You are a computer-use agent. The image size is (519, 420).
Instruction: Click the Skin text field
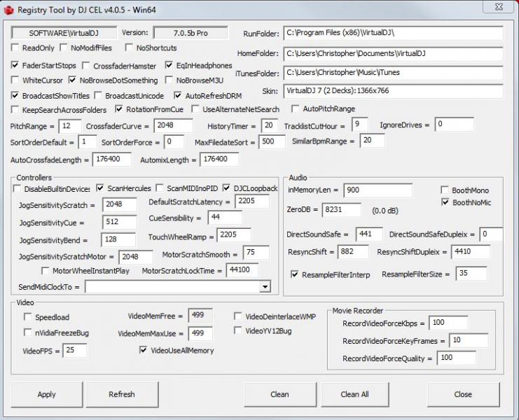393,91
